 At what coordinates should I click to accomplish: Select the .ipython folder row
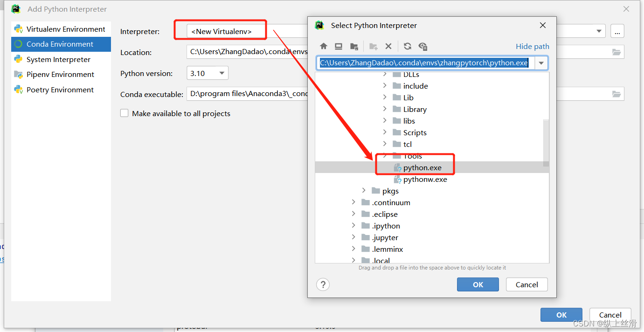coord(432,226)
